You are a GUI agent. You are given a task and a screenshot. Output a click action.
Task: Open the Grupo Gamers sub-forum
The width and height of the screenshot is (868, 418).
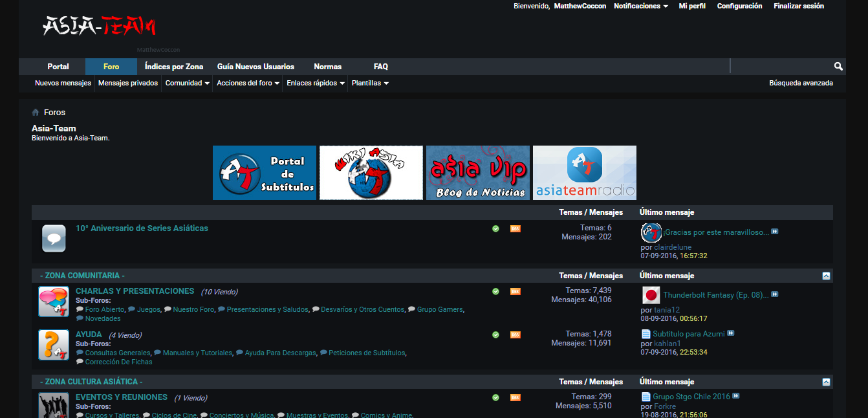440,309
